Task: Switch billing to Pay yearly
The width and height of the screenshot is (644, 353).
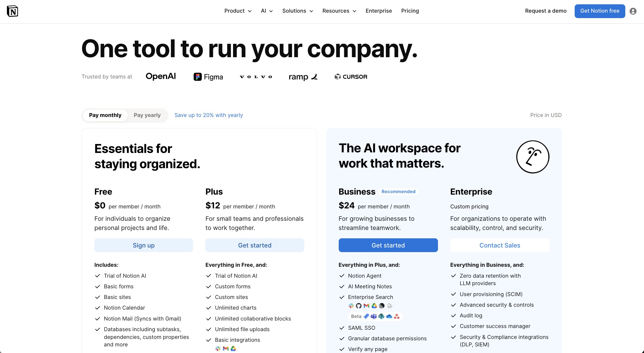Action: click(147, 115)
